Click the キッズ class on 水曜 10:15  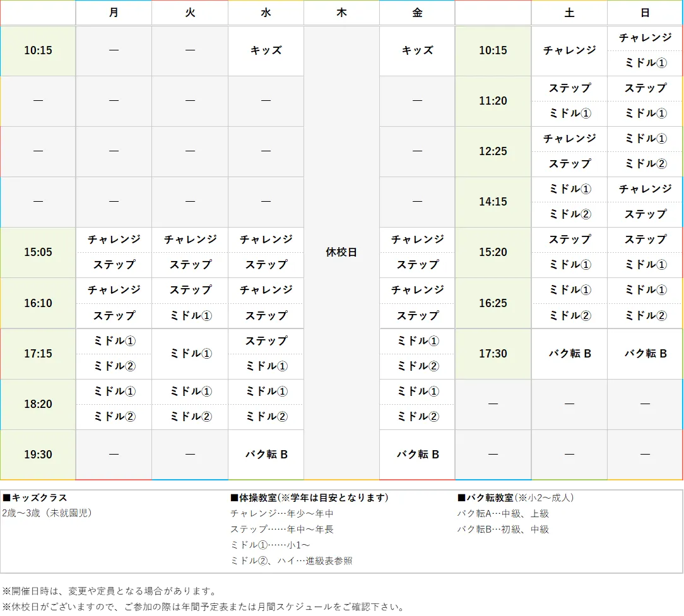tap(265, 51)
